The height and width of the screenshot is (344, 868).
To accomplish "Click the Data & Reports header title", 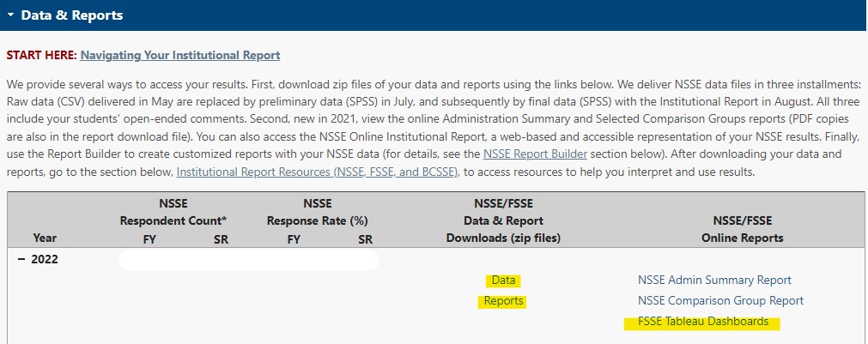I will 72,15.
